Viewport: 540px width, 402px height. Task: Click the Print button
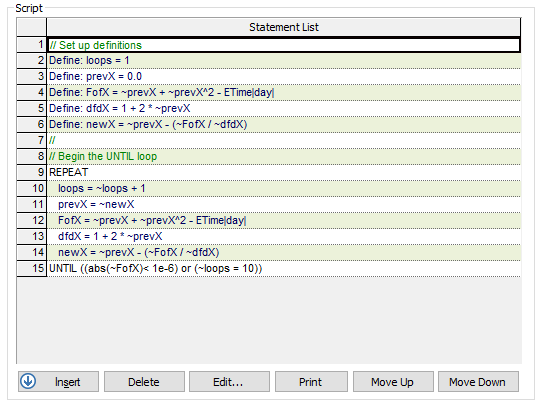tap(311, 382)
